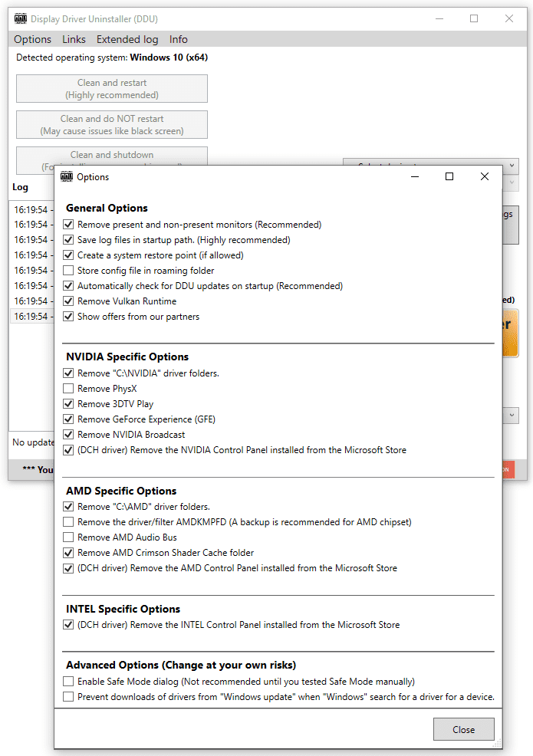The width and height of the screenshot is (533, 756).
Task: Click the Close button in Options dialog
Action: [463, 729]
